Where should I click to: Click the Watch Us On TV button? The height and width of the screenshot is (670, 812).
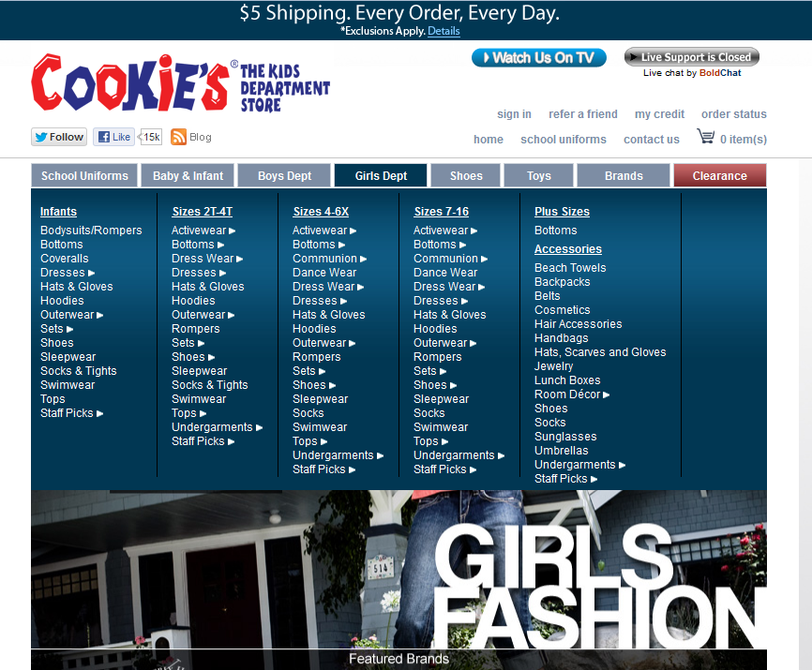tap(538, 57)
